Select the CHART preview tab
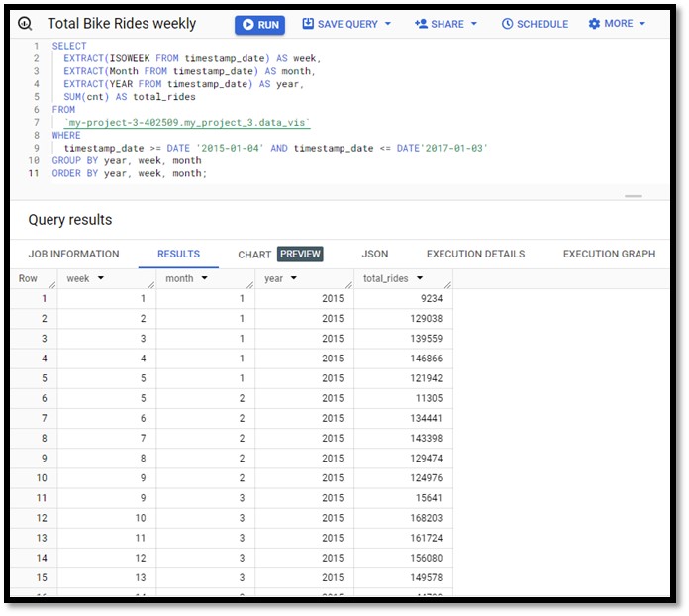Viewport: 689px width, 616px height. click(280, 255)
